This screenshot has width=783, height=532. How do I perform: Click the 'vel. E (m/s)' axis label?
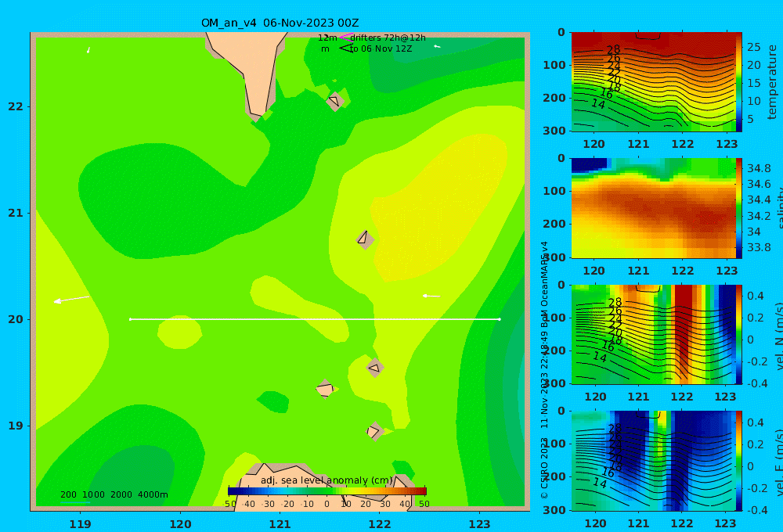[x=779, y=462]
